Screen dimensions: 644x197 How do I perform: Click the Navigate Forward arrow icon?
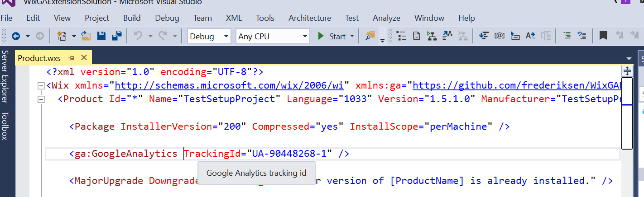tap(40, 36)
